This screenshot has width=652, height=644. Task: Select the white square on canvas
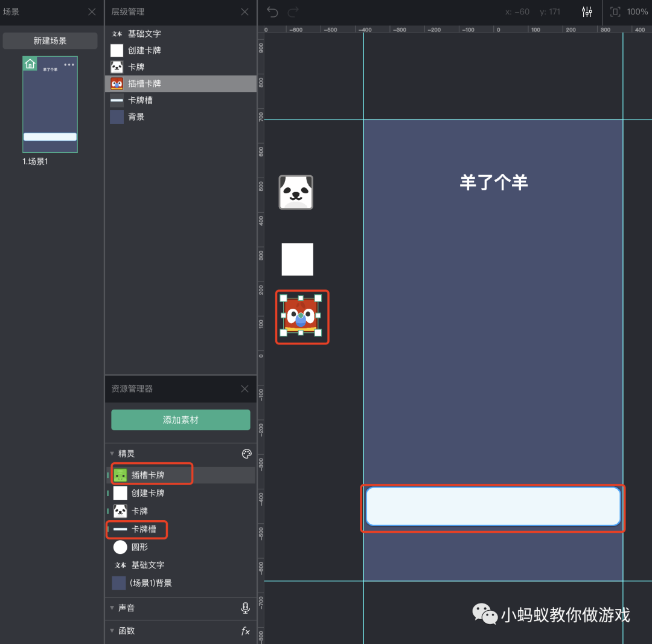(x=297, y=259)
